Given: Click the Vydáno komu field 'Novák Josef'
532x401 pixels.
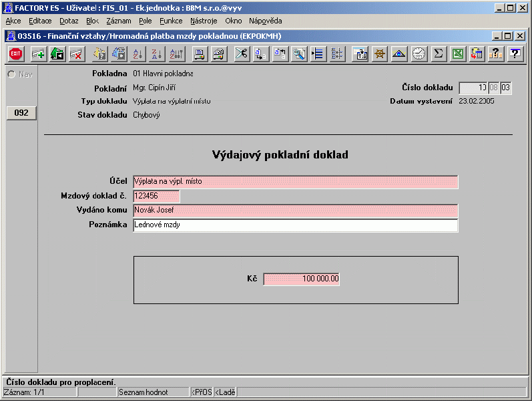Looking at the screenshot, I should tap(296, 211).
